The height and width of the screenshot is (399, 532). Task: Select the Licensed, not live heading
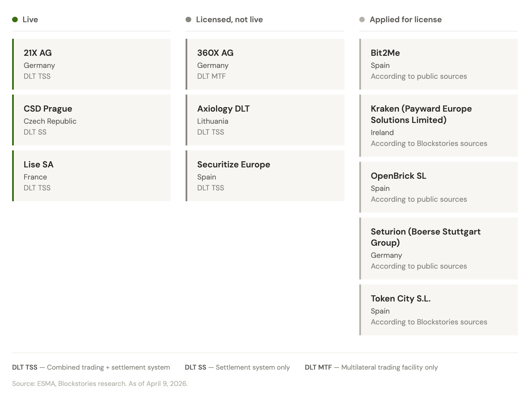click(229, 20)
